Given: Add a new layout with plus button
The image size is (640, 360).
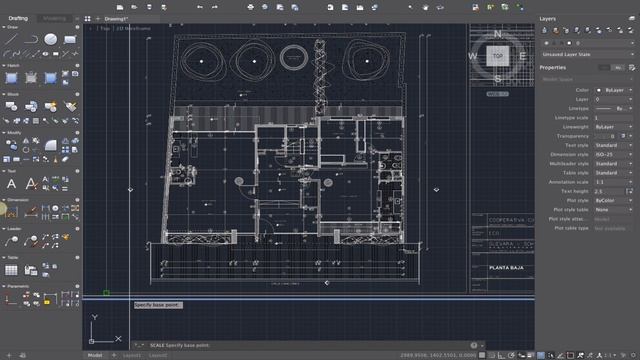Looking at the screenshot, I should (x=114, y=355).
